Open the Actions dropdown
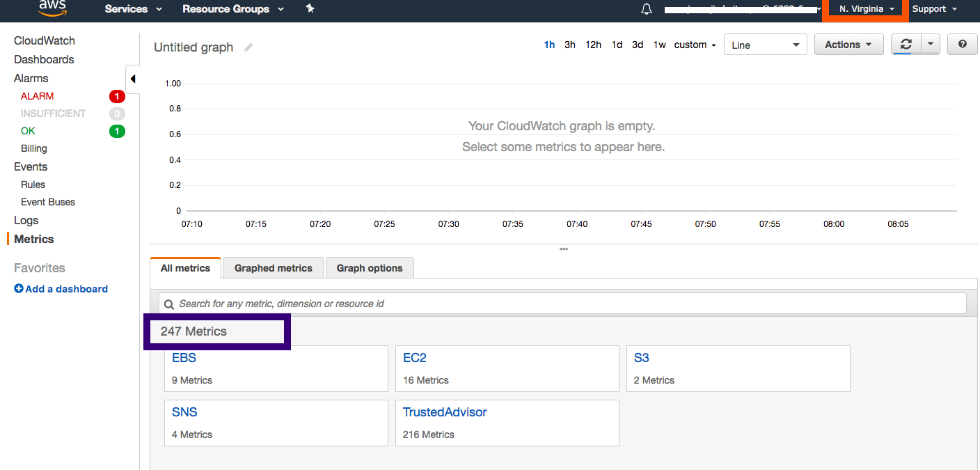This screenshot has height=470, width=980. point(848,45)
